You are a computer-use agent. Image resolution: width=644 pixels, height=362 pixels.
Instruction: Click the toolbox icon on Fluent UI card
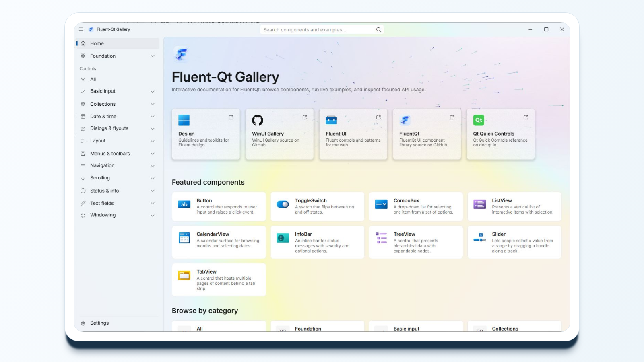coord(331,120)
